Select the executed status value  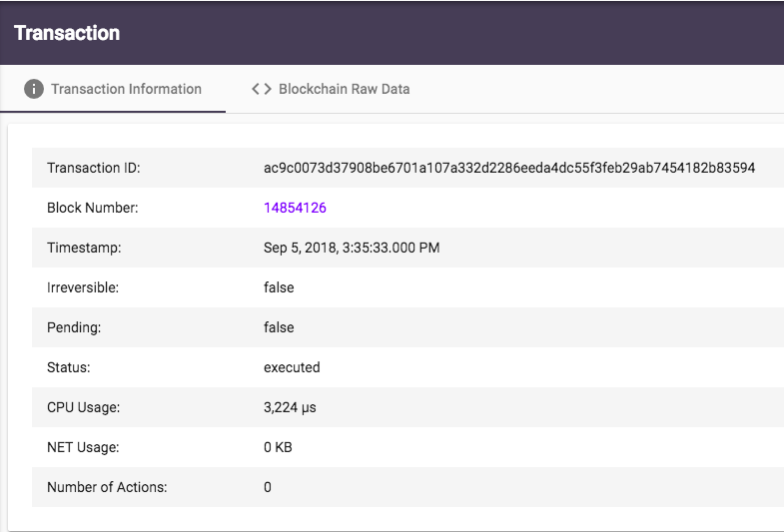[x=292, y=367]
